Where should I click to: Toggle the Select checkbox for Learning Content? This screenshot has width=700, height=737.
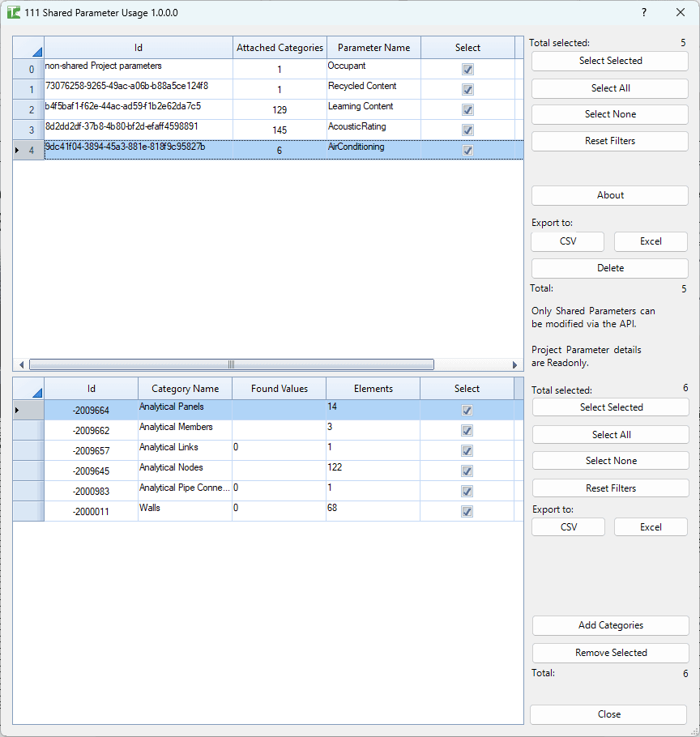[467, 110]
